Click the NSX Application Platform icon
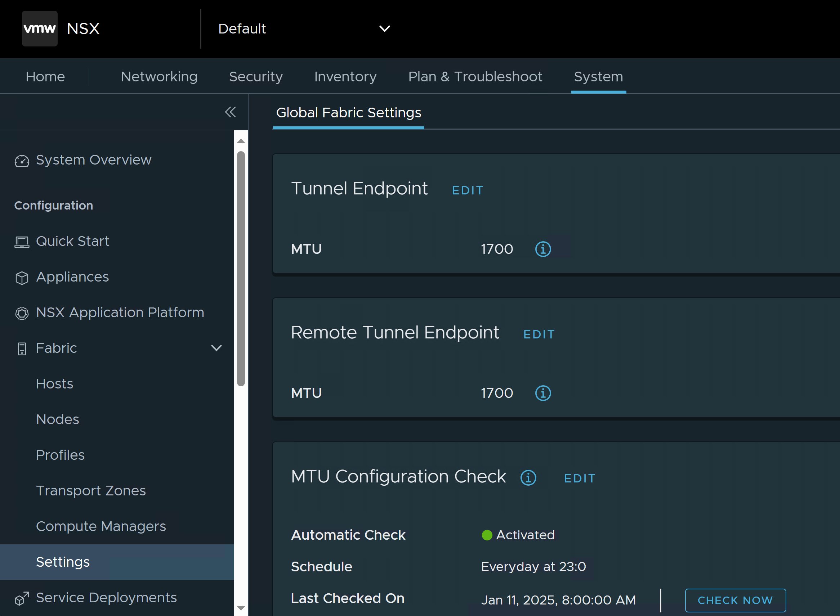This screenshot has height=616, width=840. click(22, 313)
